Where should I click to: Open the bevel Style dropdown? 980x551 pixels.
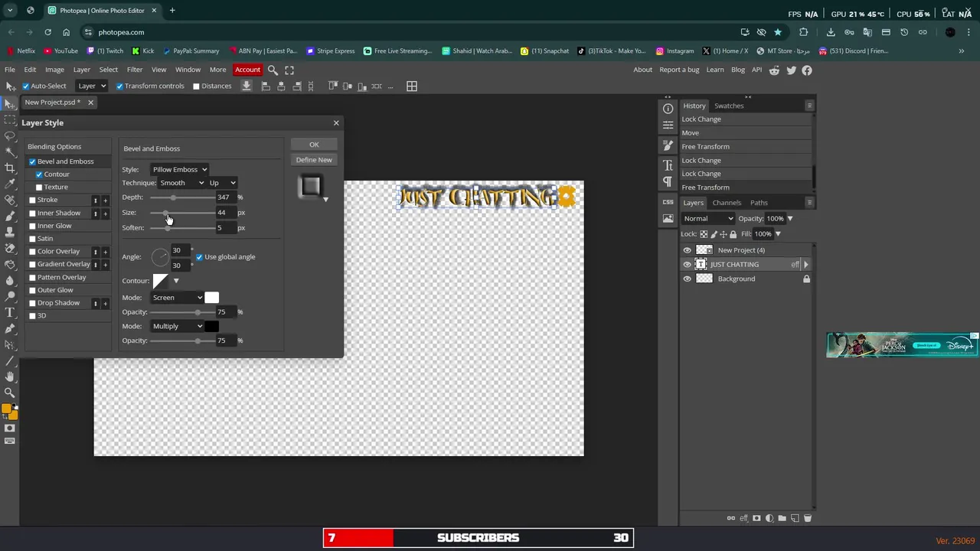(179, 169)
